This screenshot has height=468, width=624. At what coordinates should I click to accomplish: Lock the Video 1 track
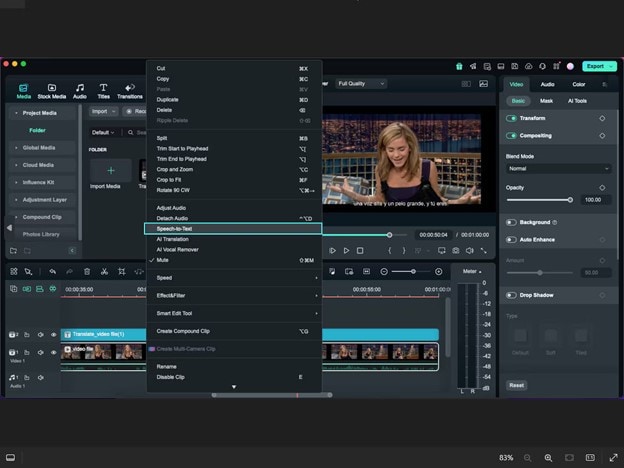pyautogui.click(x=27, y=352)
